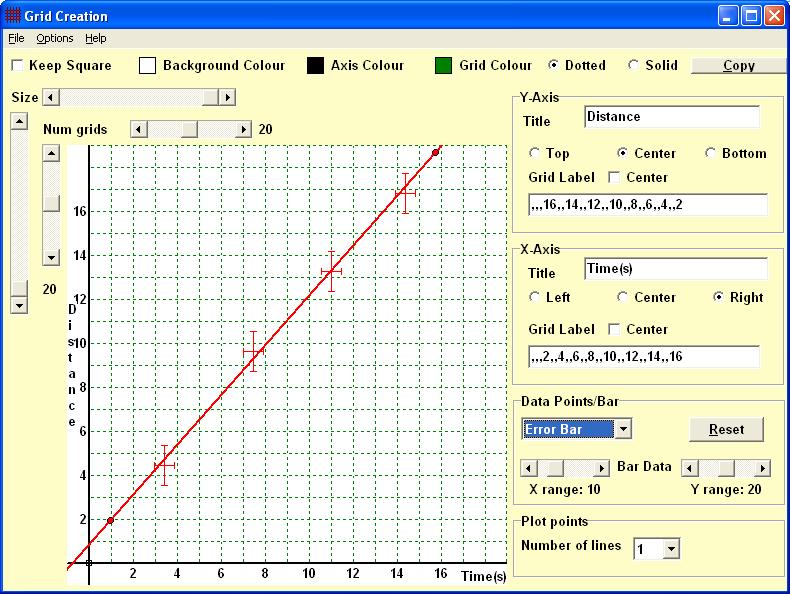Image resolution: width=790 pixels, height=594 pixels.
Task: Click the 'Time(s)' axis title on graph
Action: [x=483, y=576]
